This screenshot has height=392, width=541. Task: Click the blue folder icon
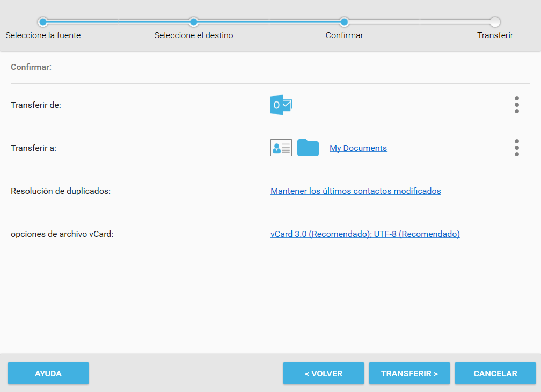click(308, 148)
